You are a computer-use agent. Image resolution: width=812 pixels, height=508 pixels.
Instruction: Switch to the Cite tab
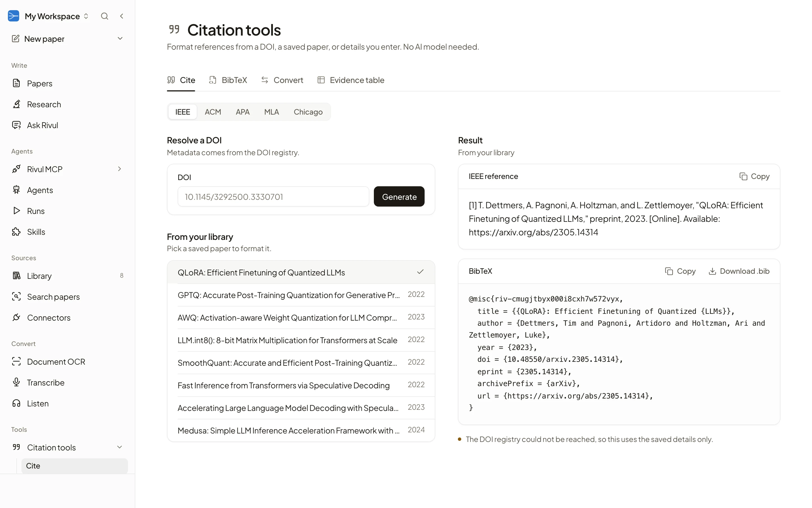(x=181, y=80)
